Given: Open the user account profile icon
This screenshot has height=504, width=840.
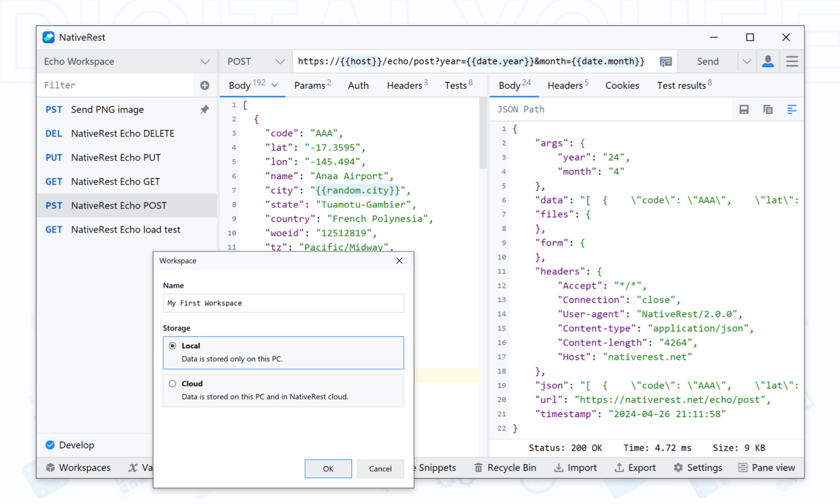Looking at the screenshot, I should pos(768,62).
